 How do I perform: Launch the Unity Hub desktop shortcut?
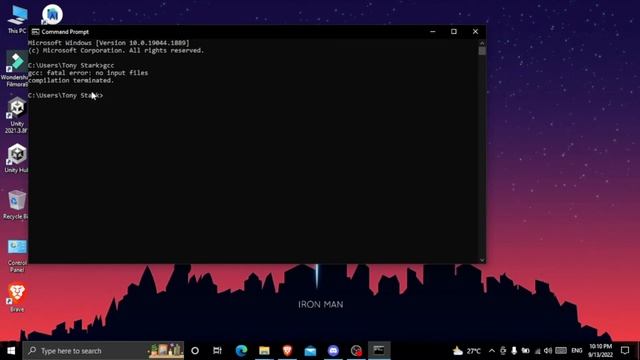point(16,158)
